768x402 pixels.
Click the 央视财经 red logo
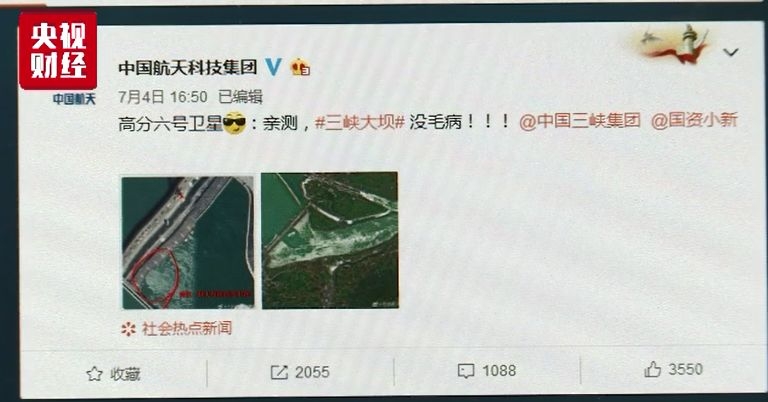[x=58, y=50]
